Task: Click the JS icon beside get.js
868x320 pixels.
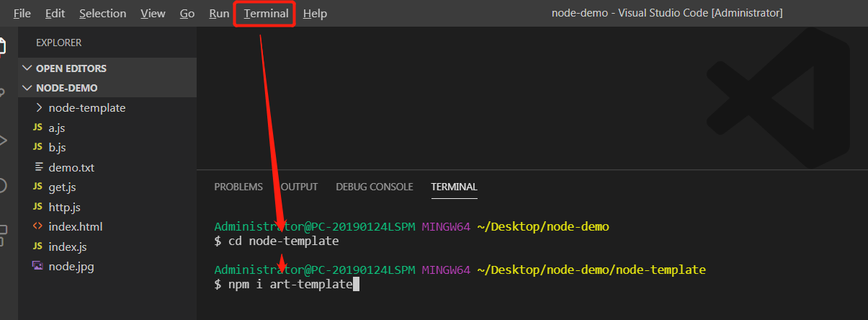Action: tap(37, 187)
